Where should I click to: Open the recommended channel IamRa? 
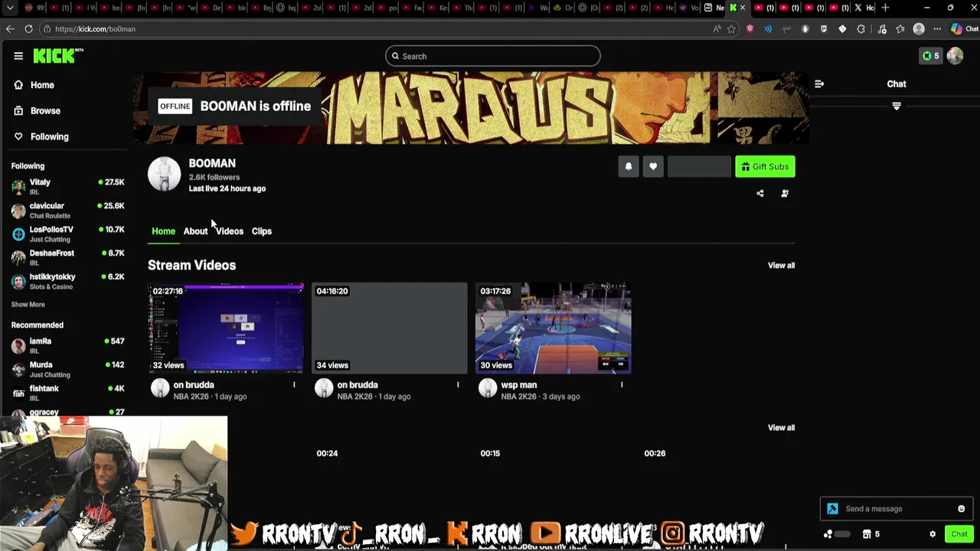coord(67,346)
